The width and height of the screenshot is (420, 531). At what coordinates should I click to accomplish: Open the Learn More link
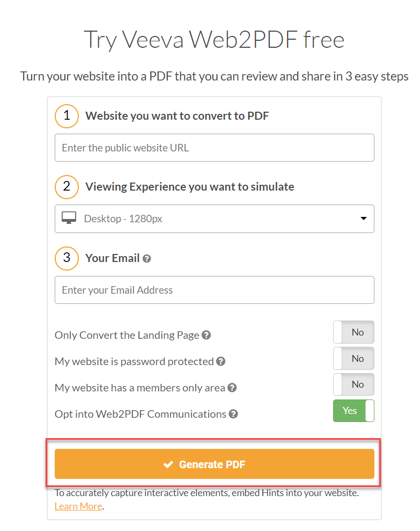click(78, 506)
